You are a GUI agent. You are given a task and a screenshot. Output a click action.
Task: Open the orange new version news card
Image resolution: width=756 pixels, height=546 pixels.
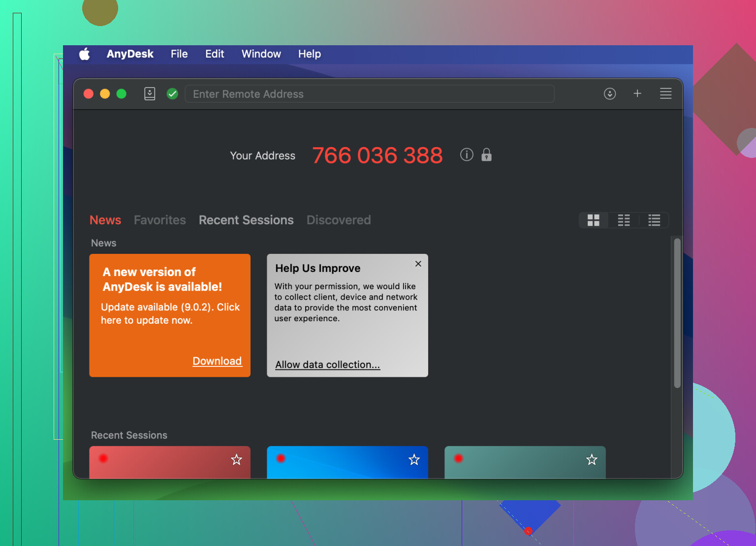click(x=170, y=315)
